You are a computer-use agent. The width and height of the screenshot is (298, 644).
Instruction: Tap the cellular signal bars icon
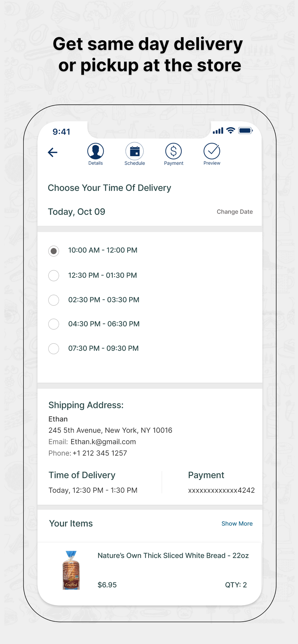[218, 131]
